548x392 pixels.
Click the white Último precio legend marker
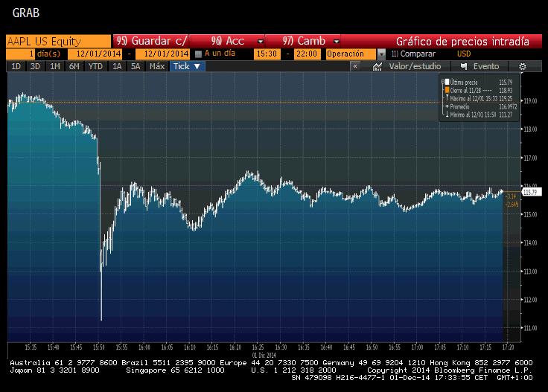tap(447, 82)
